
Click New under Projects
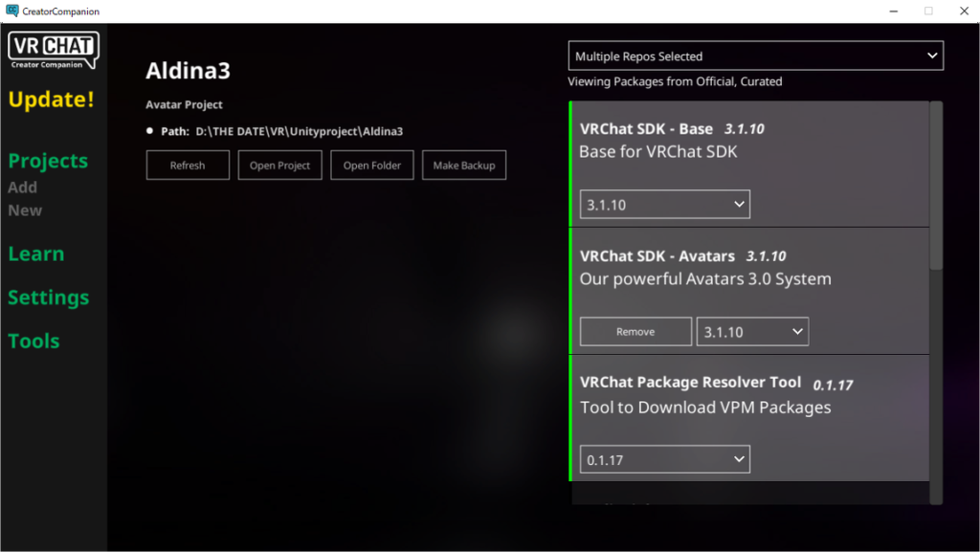(25, 210)
